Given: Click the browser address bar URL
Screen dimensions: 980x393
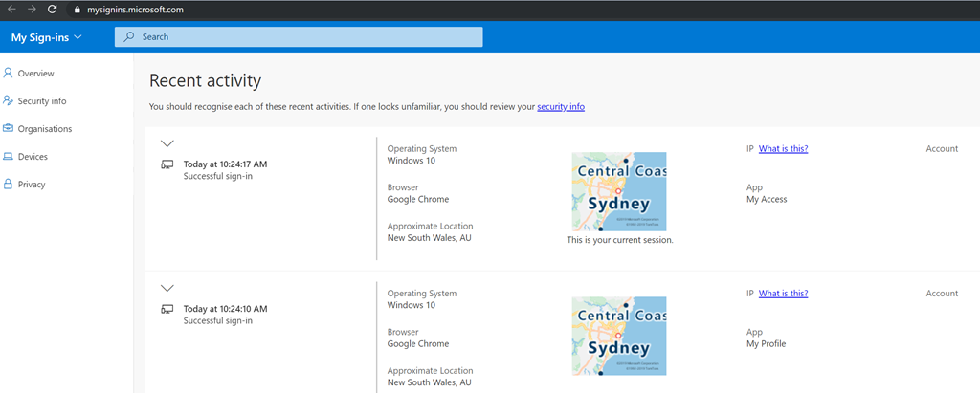Looking at the screenshot, I should pyautogui.click(x=135, y=10).
